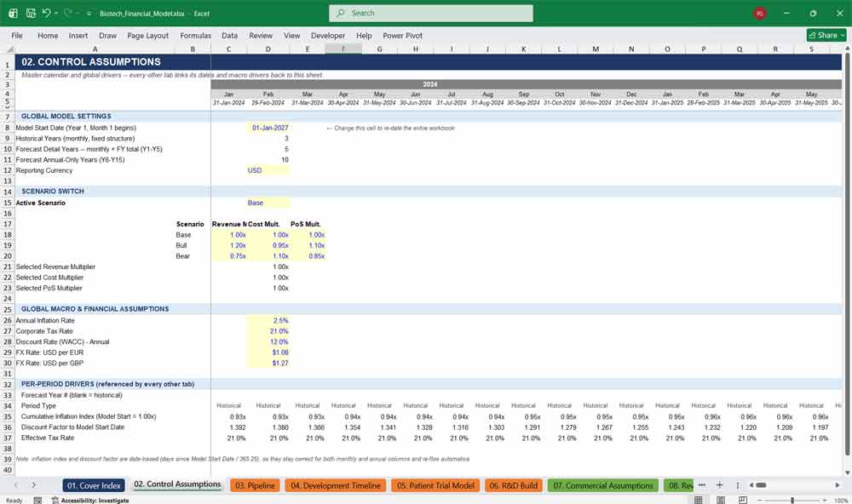Open the Undo history dropdown arrow

pos(56,13)
